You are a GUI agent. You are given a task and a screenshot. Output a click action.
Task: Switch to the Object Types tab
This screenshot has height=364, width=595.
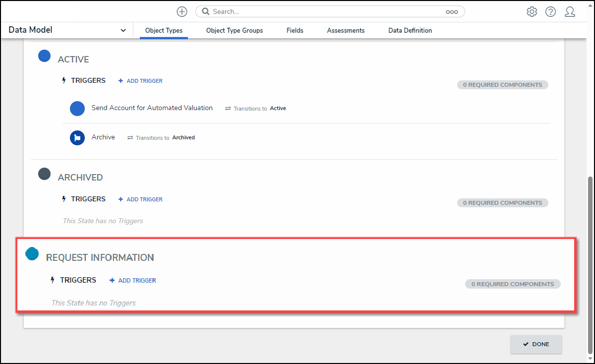click(164, 31)
